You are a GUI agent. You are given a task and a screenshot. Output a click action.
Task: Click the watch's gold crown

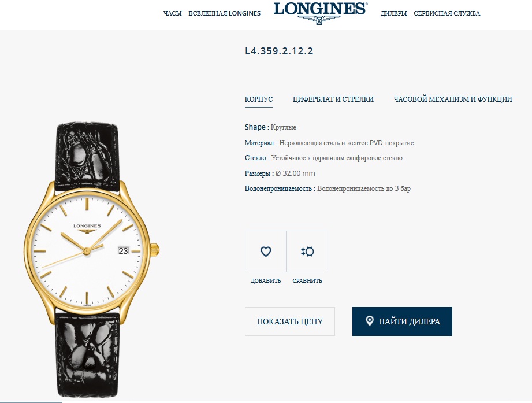[x=155, y=250]
